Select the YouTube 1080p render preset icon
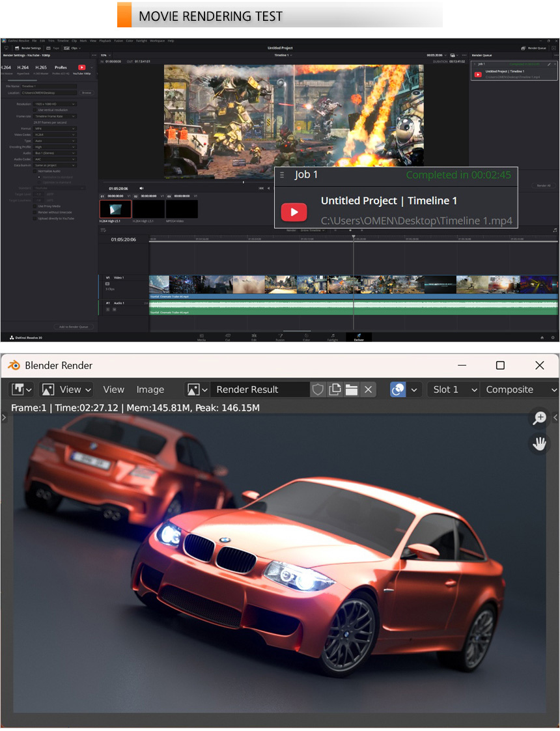 (81, 67)
